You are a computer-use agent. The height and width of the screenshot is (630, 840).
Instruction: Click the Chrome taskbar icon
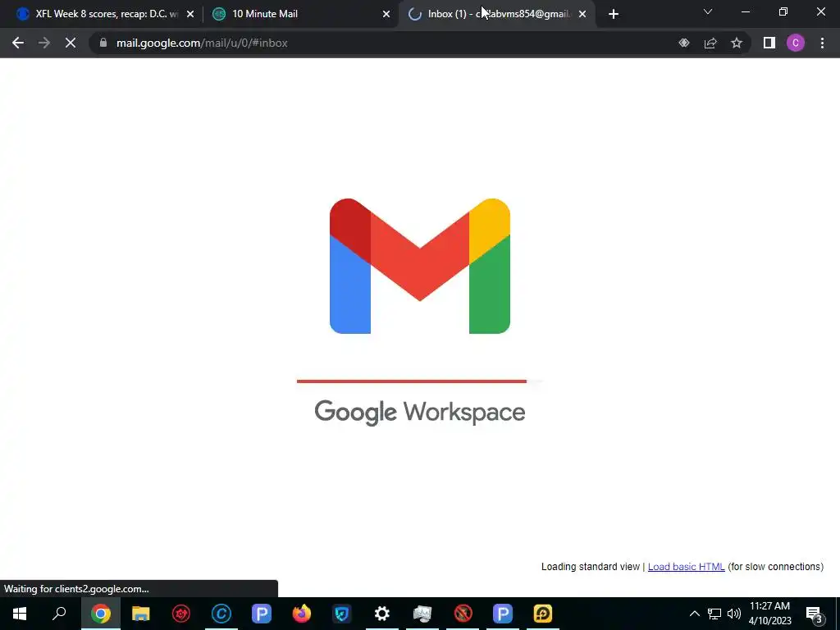101,614
